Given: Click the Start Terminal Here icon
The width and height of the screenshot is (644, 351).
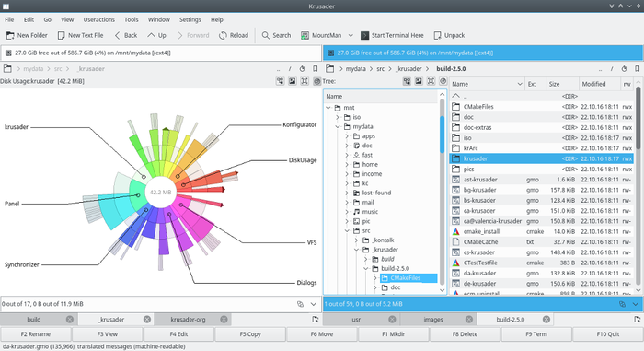Looking at the screenshot, I should click(364, 35).
